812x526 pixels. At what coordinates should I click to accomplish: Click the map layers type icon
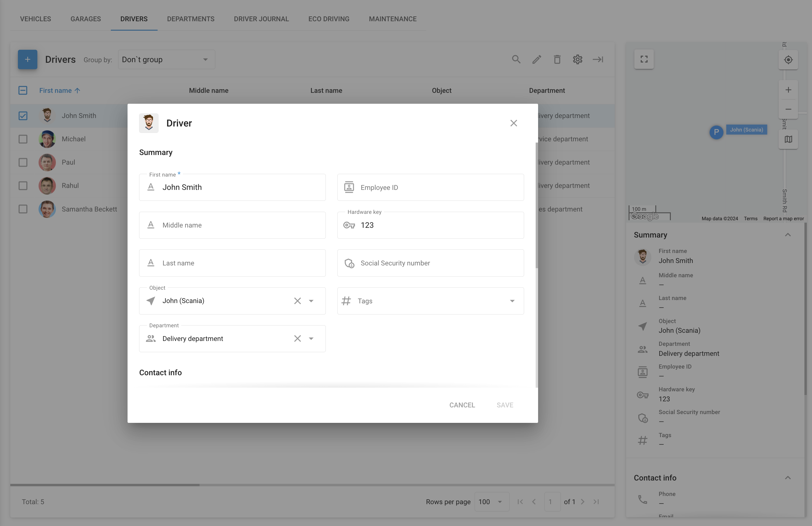[x=788, y=139]
